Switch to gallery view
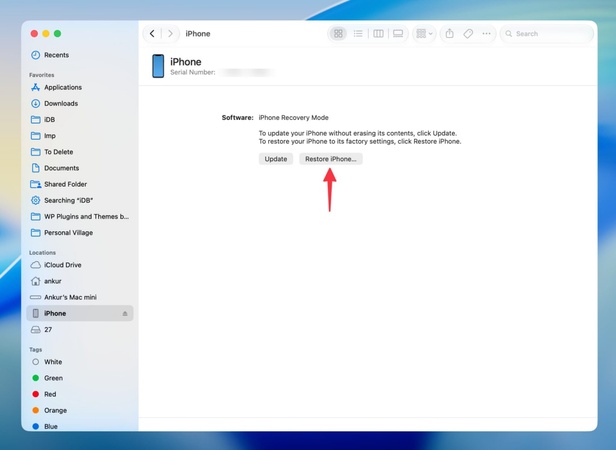616x450 pixels. tap(398, 34)
